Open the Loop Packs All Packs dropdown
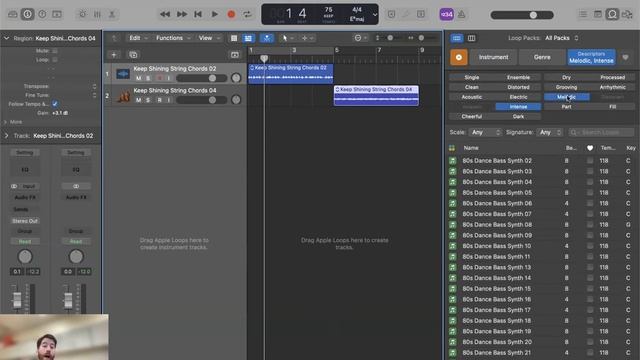Screen dimensions: 640x360 click(x=562, y=38)
